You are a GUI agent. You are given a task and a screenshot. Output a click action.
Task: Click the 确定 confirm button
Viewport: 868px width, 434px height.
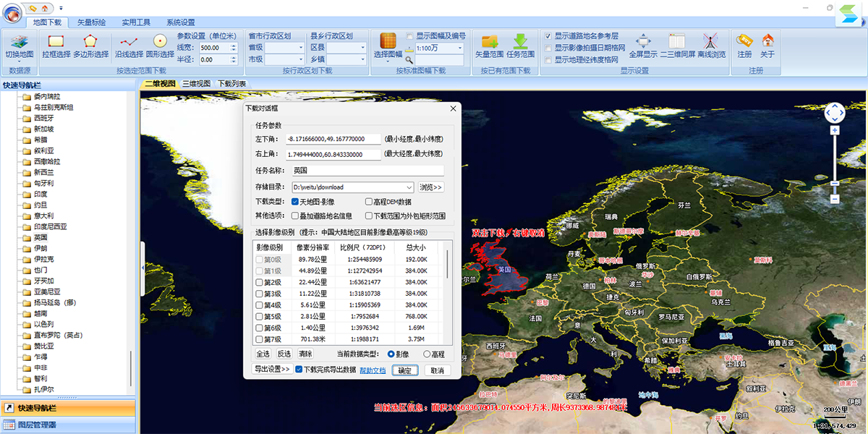(405, 370)
